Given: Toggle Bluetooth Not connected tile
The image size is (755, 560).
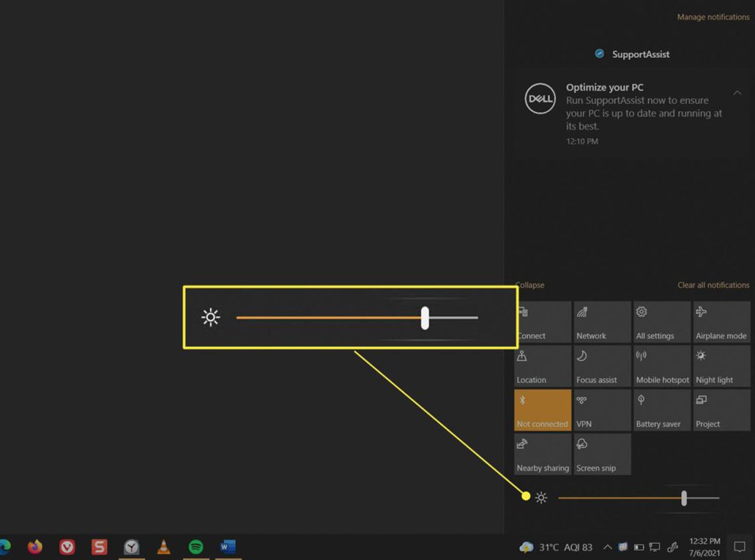Looking at the screenshot, I should pos(543,410).
